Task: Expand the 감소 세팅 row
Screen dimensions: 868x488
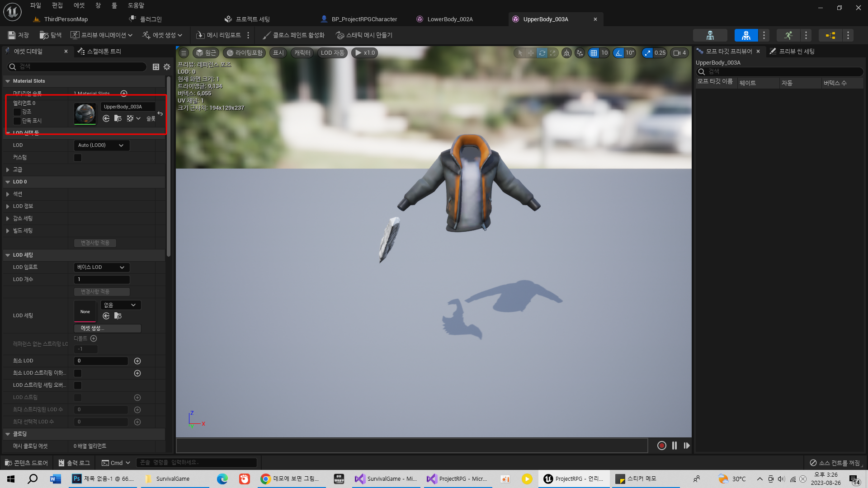Action: (x=8, y=219)
